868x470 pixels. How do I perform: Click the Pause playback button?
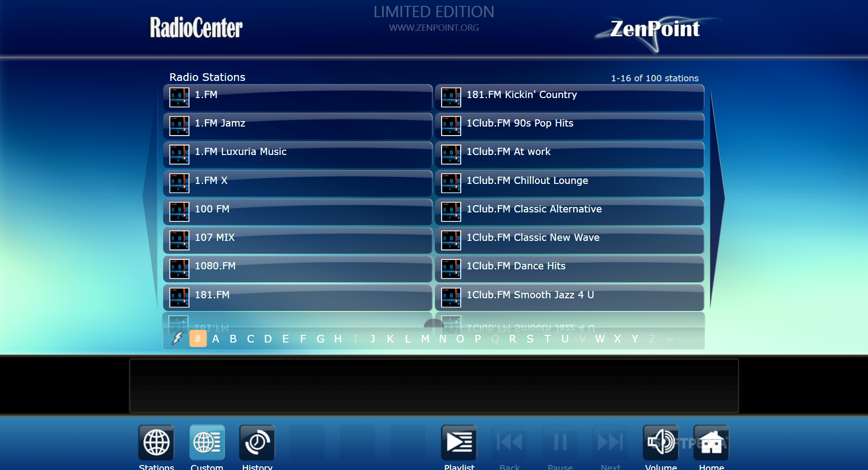pyautogui.click(x=560, y=442)
